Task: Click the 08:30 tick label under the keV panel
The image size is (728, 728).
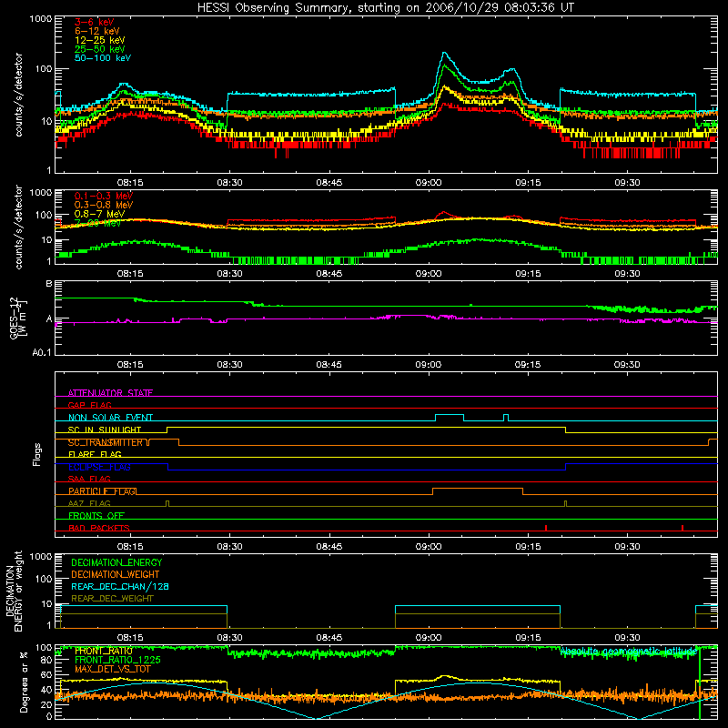Action: pos(229,183)
